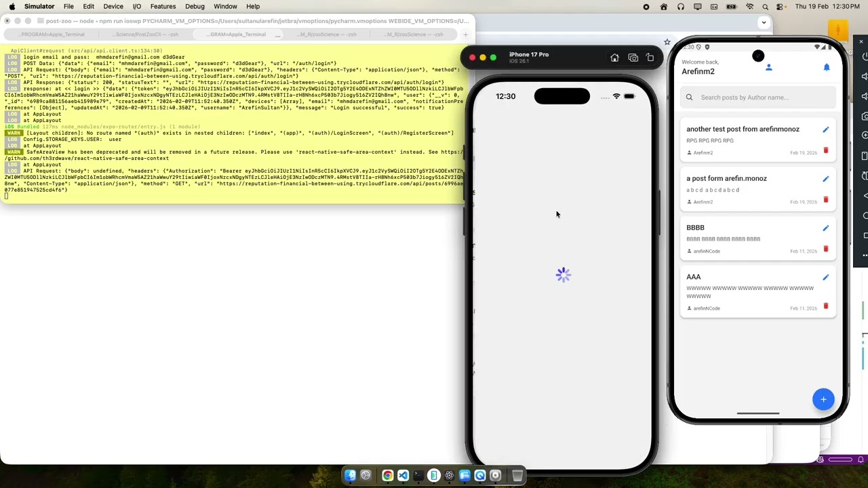Image resolution: width=868 pixels, height=488 pixels.
Task: Open notifications bell in Android app
Action: [827, 68]
